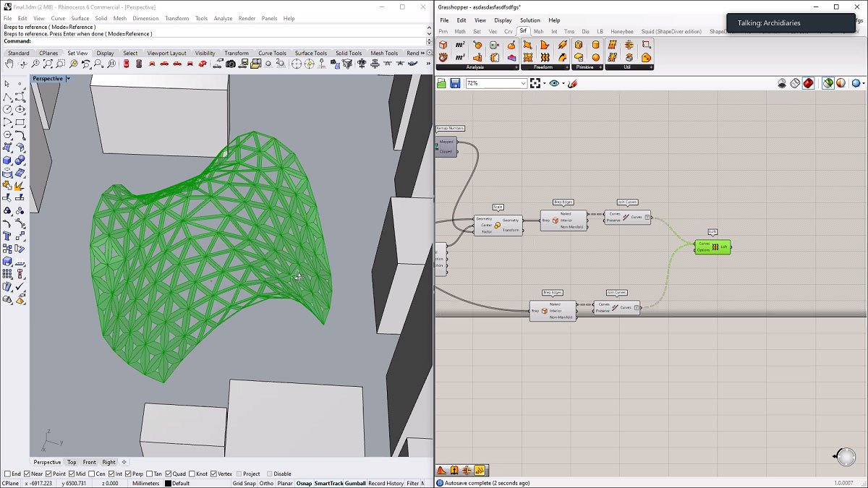Screen dimensions: 868x488
Task: Expand the preview eye icon dropdown arrow
Action: [x=563, y=84]
